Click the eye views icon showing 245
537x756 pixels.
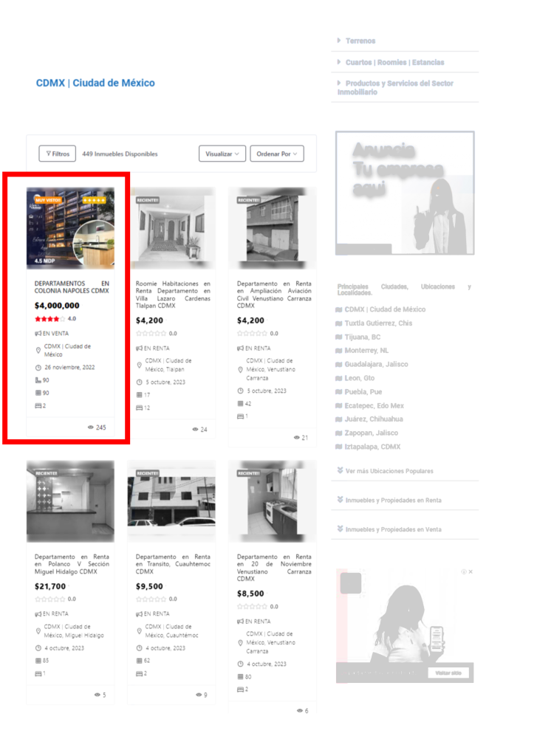tap(91, 427)
